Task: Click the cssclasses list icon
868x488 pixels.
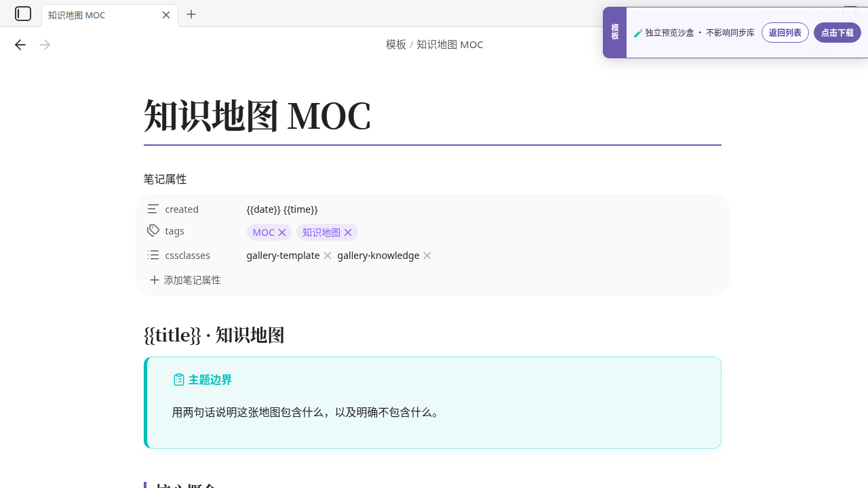Action: 153,255
